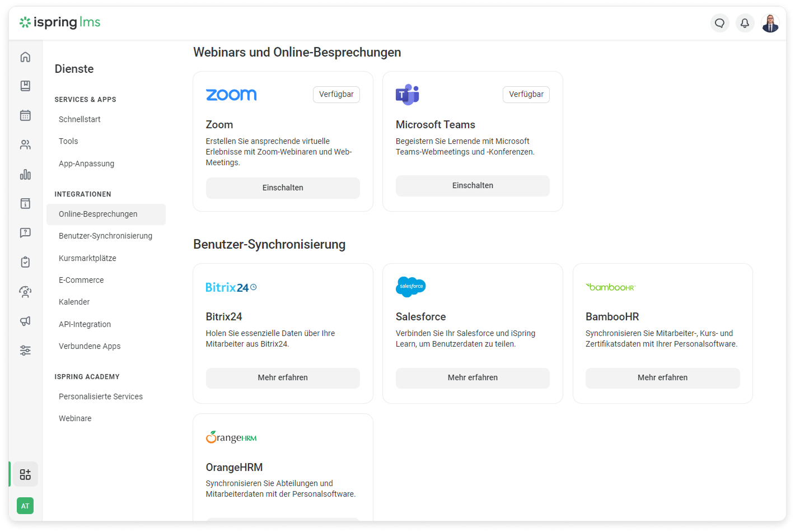Open the user profile avatar
795x532 pixels.
click(770, 23)
